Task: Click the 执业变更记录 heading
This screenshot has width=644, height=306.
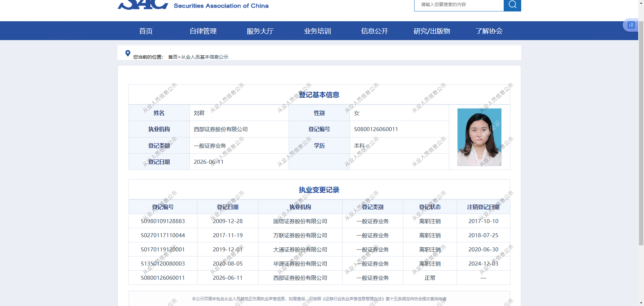Action: (319, 190)
